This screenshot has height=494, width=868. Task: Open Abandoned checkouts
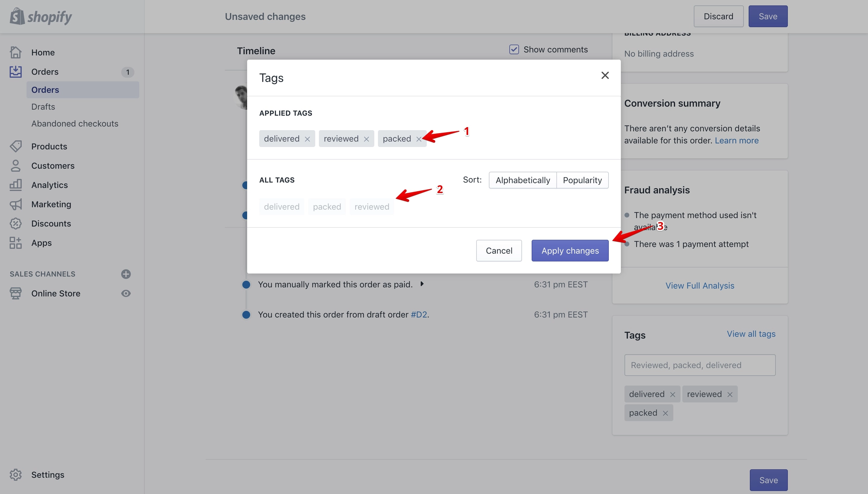[75, 123]
